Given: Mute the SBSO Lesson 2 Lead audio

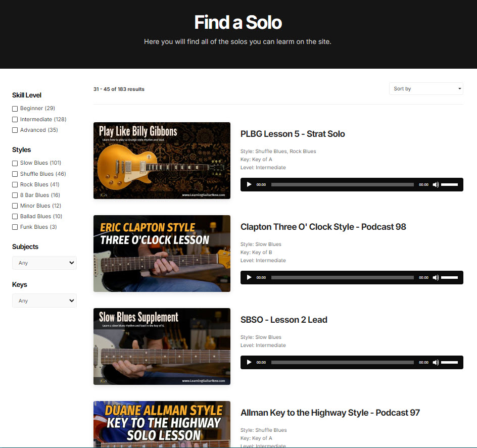Looking at the screenshot, I should [436, 363].
